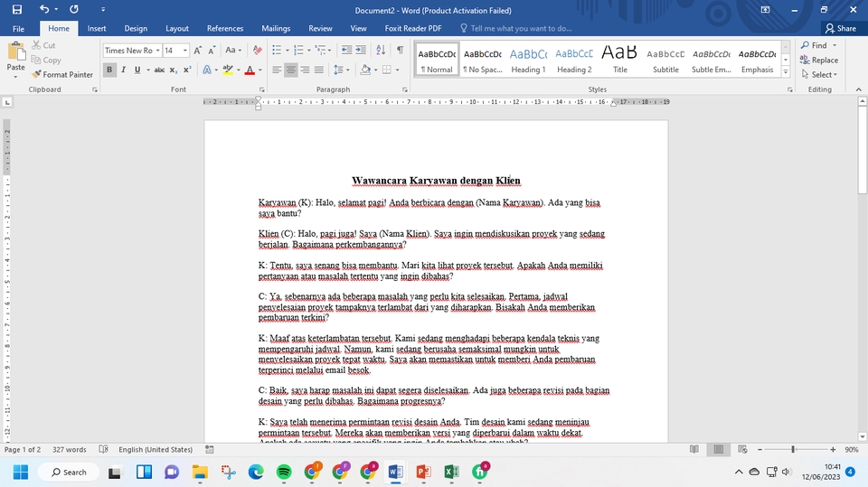
Task: Increase paragraph indent
Action: coord(361,51)
